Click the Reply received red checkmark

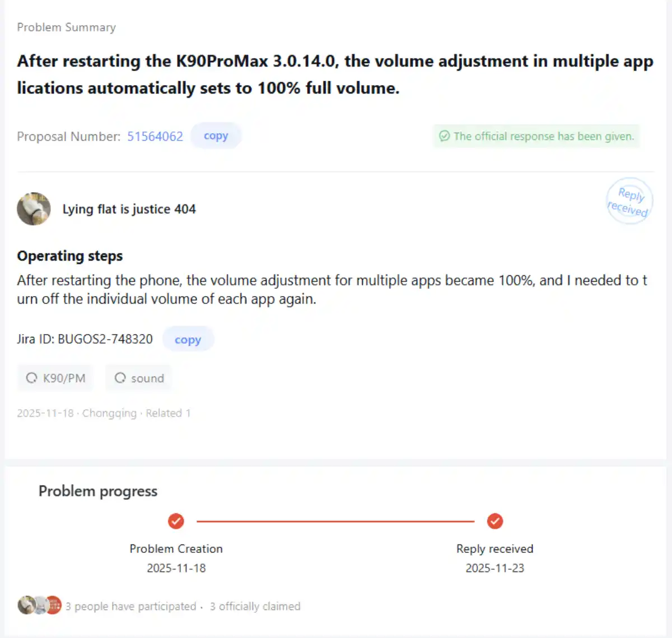tap(494, 521)
